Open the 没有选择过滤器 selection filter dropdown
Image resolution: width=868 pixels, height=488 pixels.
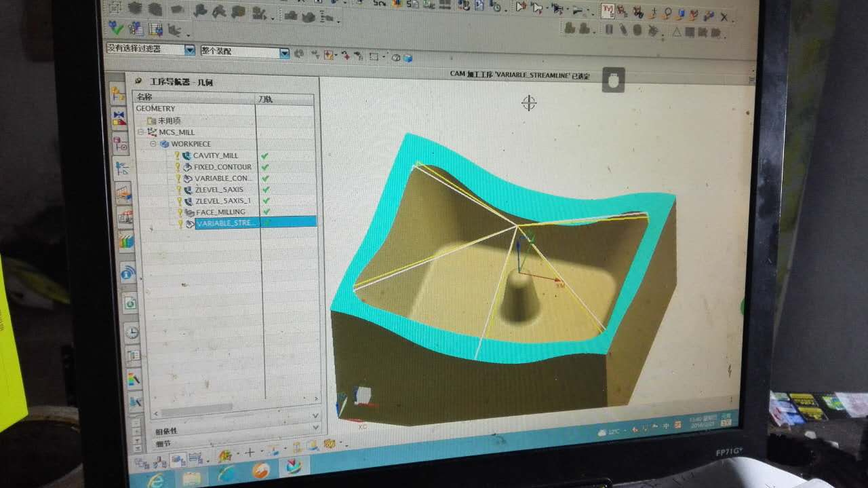(x=190, y=50)
